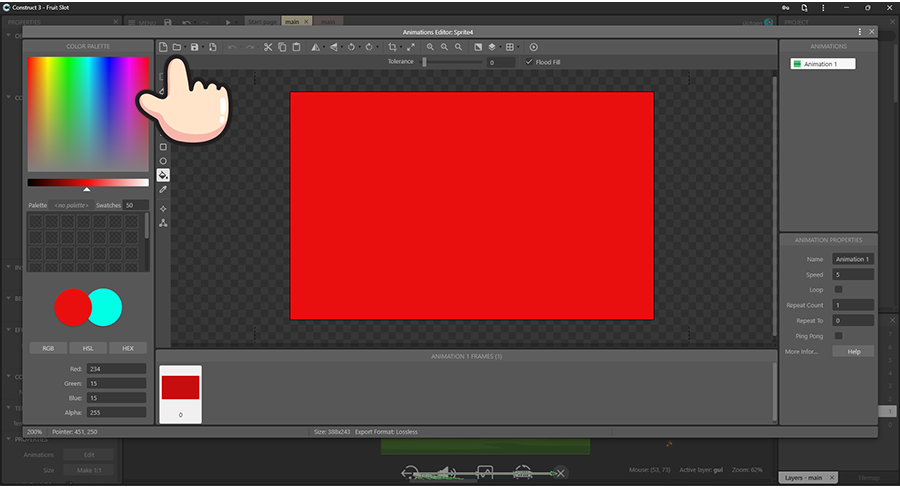
Task: Open the collision polygon tool
Action: [x=163, y=223]
